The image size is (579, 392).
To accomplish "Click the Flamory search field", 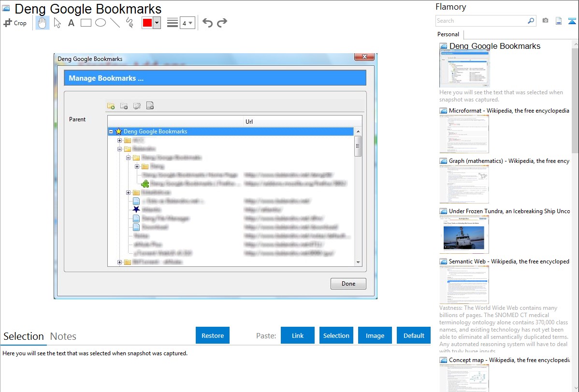I will 481,21.
